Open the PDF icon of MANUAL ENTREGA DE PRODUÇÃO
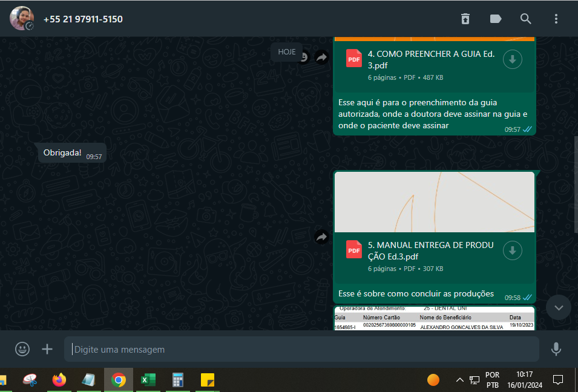The image size is (578, 392). (x=354, y=249)
